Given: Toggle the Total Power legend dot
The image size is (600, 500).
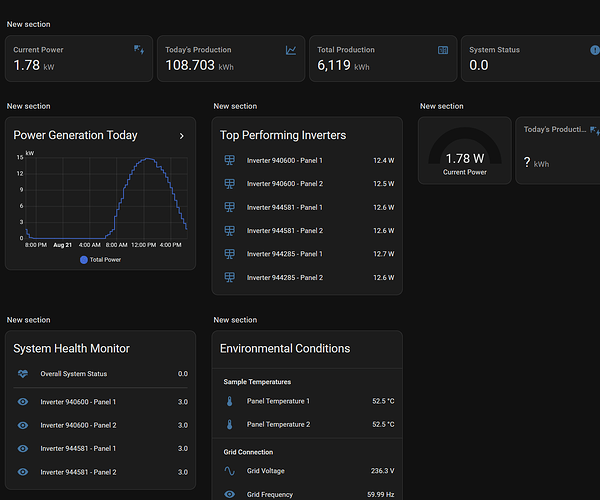Looking at the screenshot, I should click(x=84, y=259).
